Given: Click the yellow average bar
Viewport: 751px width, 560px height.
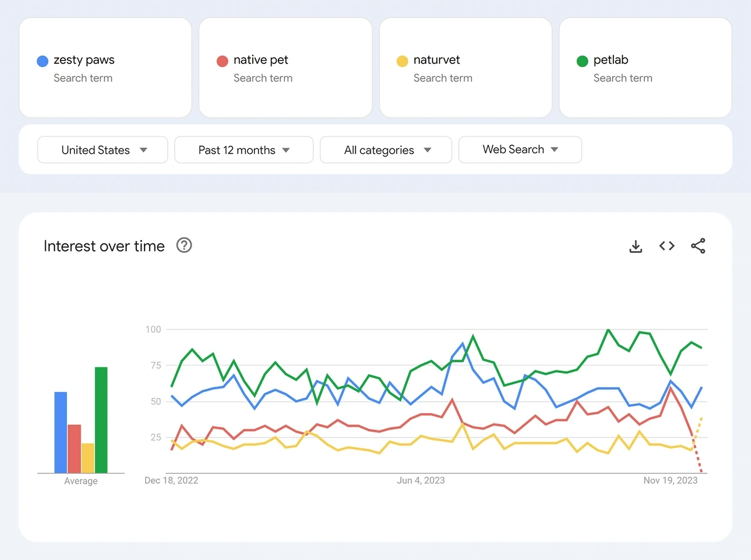Looking at the screenshot, I should (x=88, y=458).
